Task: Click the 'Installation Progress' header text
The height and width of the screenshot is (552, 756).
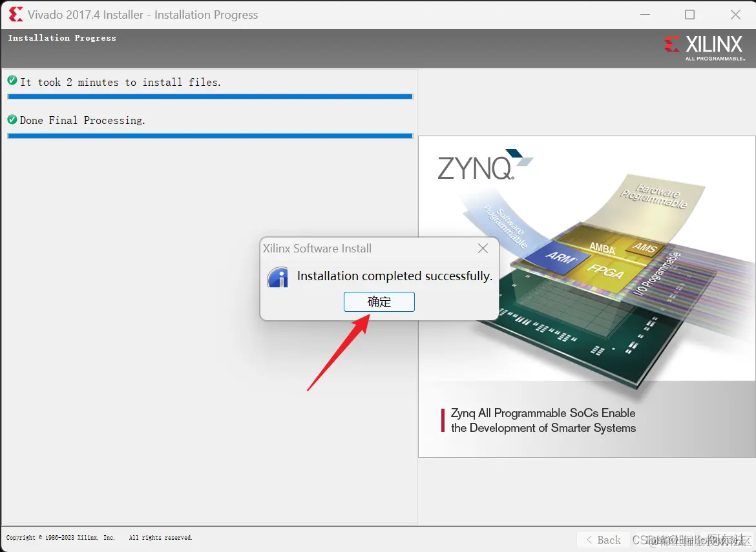Action: (62, 38)
